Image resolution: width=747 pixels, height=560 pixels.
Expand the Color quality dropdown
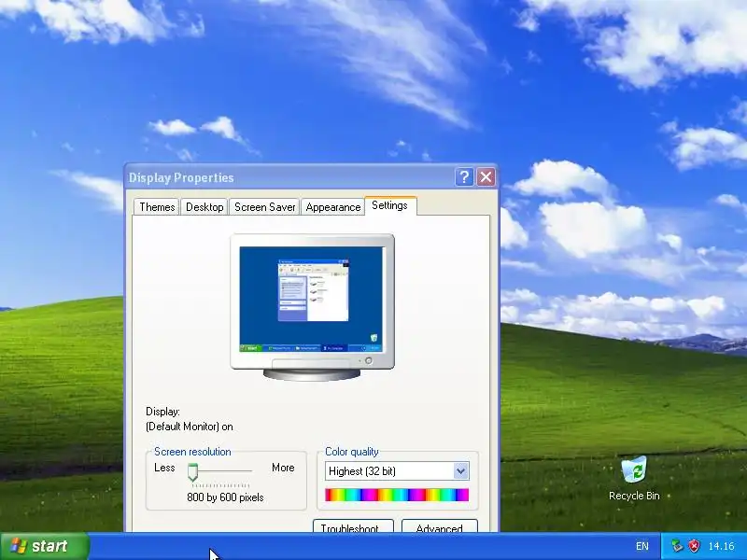point(460,471)
